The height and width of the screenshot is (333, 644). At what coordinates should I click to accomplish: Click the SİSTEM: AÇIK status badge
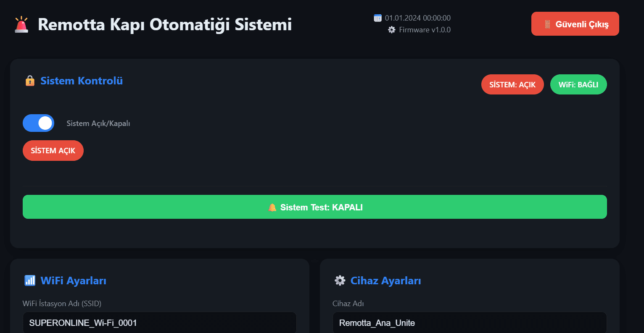click(x=512, y=84)
